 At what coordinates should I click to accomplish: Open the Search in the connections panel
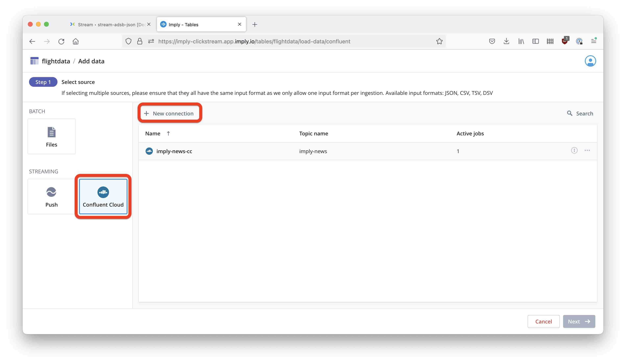click(x=580, y=113)
